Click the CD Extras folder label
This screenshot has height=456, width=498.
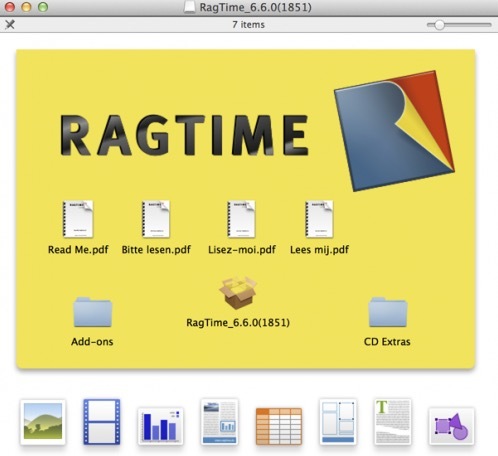(x=387, y=342)
